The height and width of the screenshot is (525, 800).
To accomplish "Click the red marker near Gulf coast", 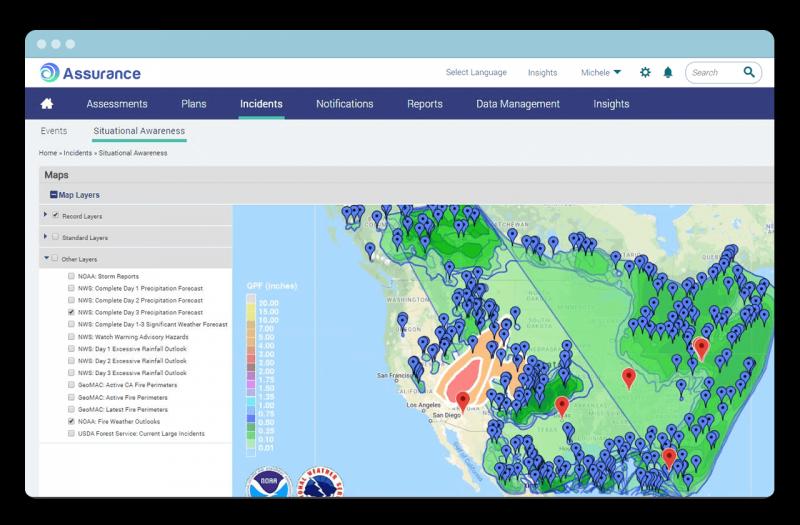I will (669, 458).
